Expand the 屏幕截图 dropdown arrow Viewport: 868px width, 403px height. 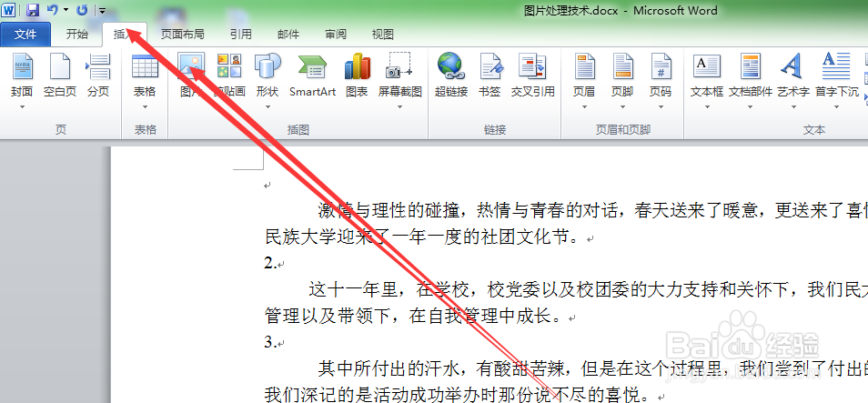[399, 106]
